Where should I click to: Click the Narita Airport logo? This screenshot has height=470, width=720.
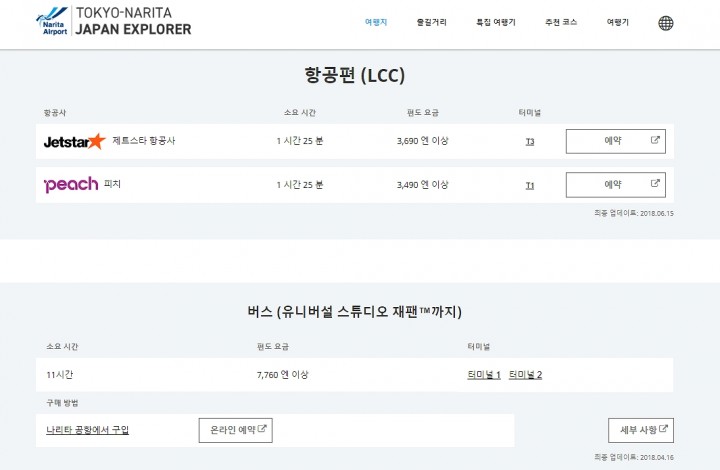tap(52, 21)
